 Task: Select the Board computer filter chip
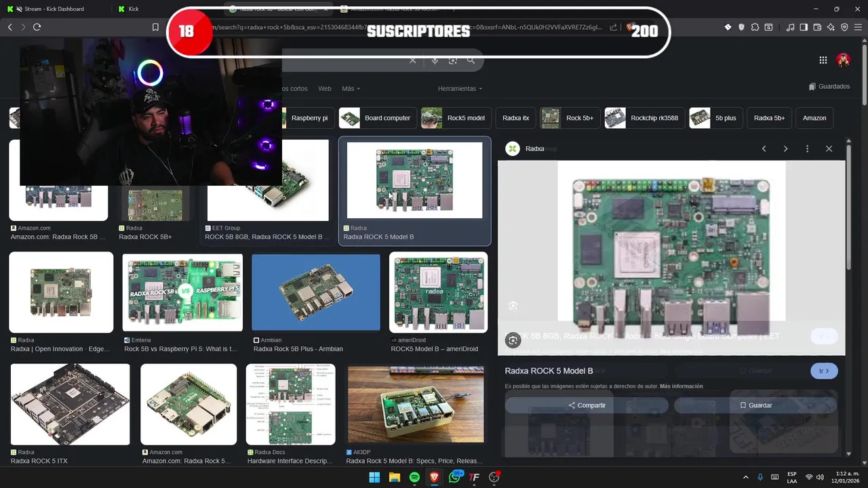(x=377, y=118)
